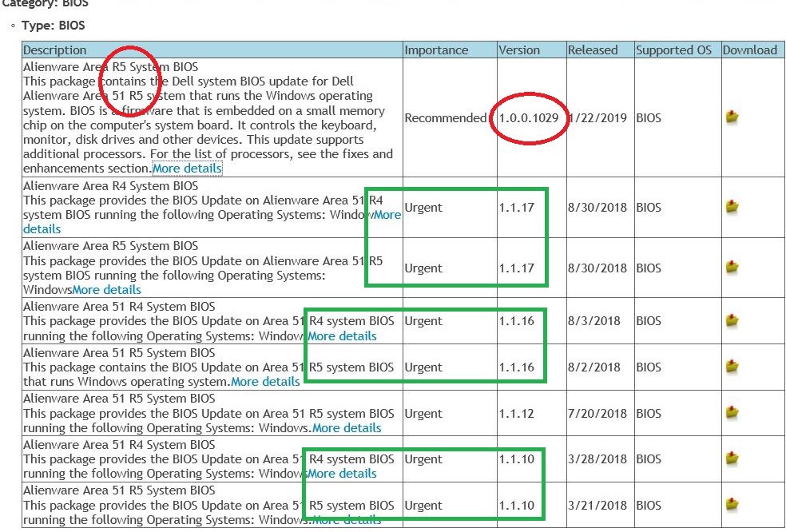Screen dimensions: 786x532
Task: Click the download icon for the 8/2/2018 release
Action: (x=732, y=367)
